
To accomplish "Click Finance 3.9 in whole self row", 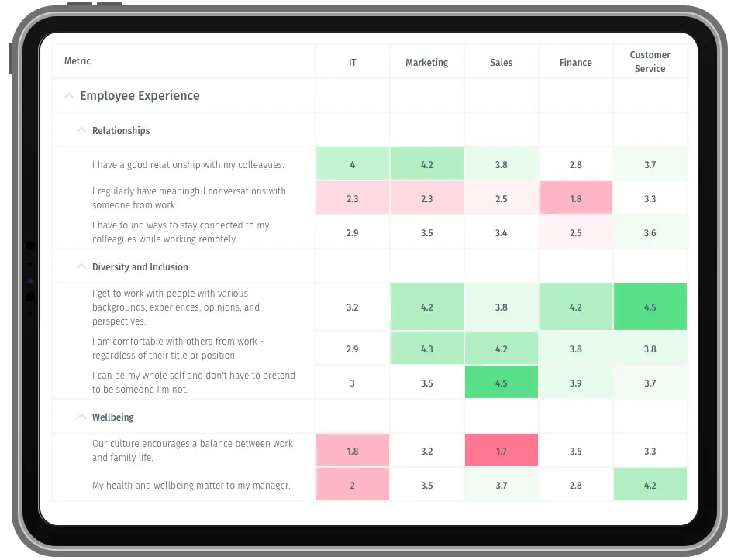I will (x=576, y=382).
